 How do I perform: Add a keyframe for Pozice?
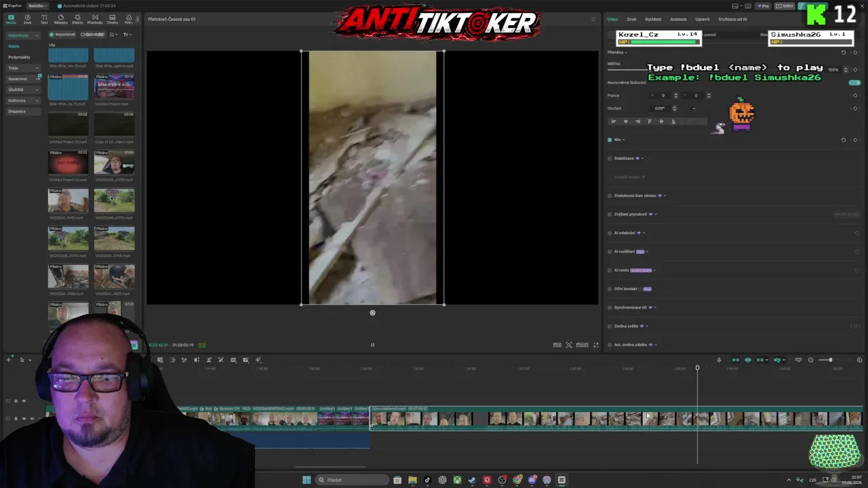pos(855,96)
